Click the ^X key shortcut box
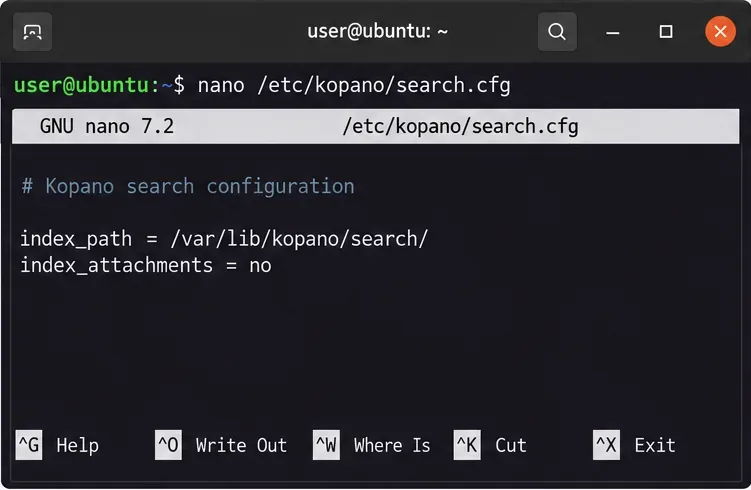The height and width of the screenshot is (490, 751). pyautogui.click(x=606, y=445)
